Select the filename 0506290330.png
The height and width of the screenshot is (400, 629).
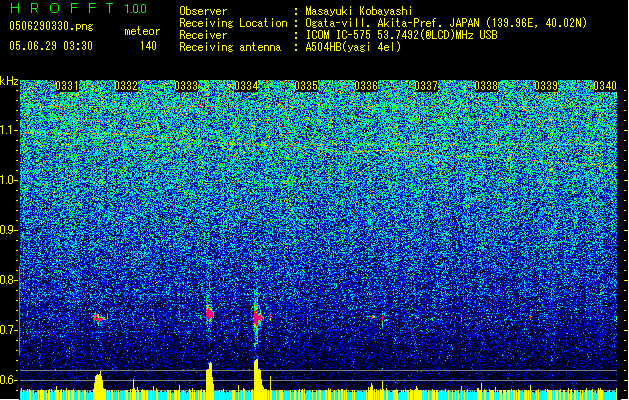[51, 27]
